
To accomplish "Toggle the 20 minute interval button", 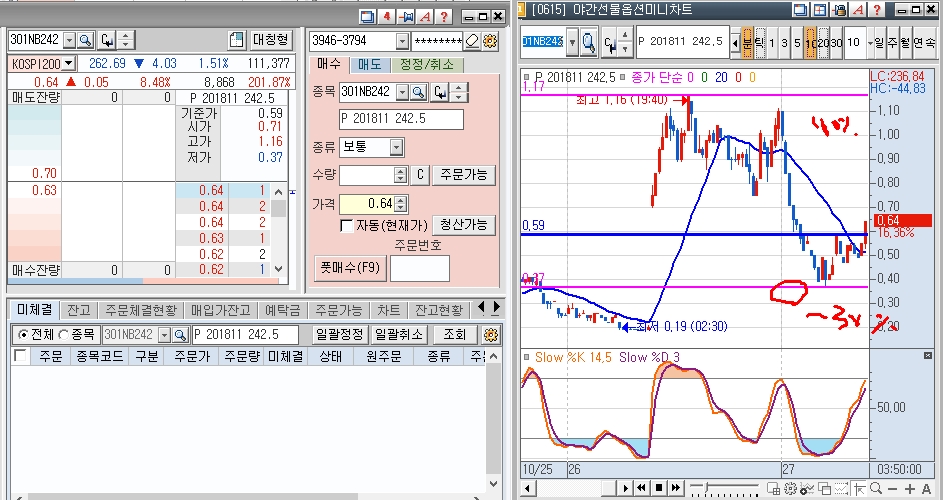I will [823, 43].
